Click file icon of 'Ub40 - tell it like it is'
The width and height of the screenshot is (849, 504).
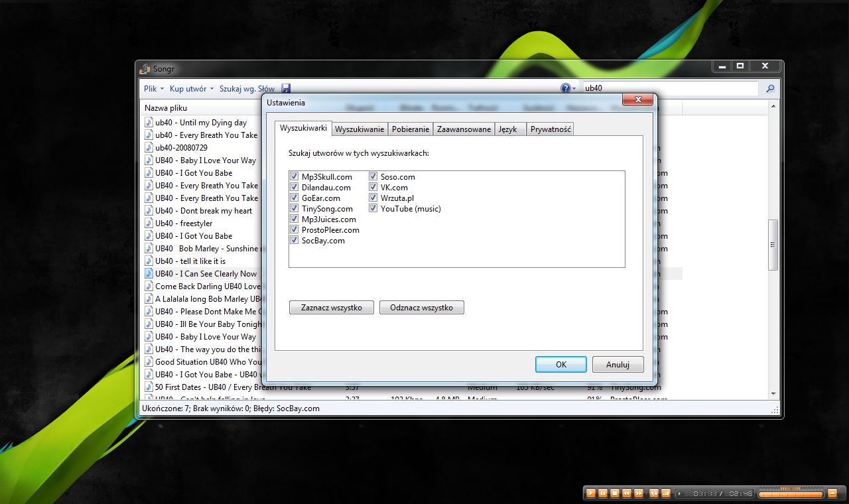[149, 261]
